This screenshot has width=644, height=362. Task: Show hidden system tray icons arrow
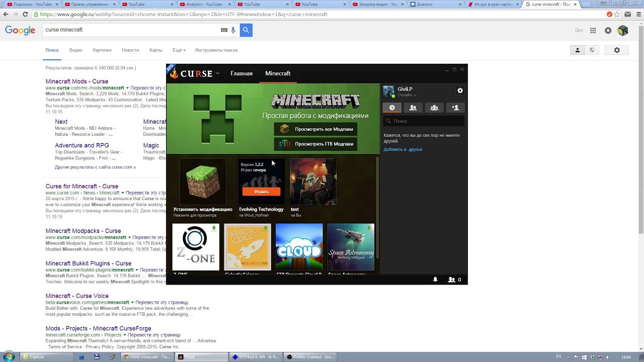point(568,357)
